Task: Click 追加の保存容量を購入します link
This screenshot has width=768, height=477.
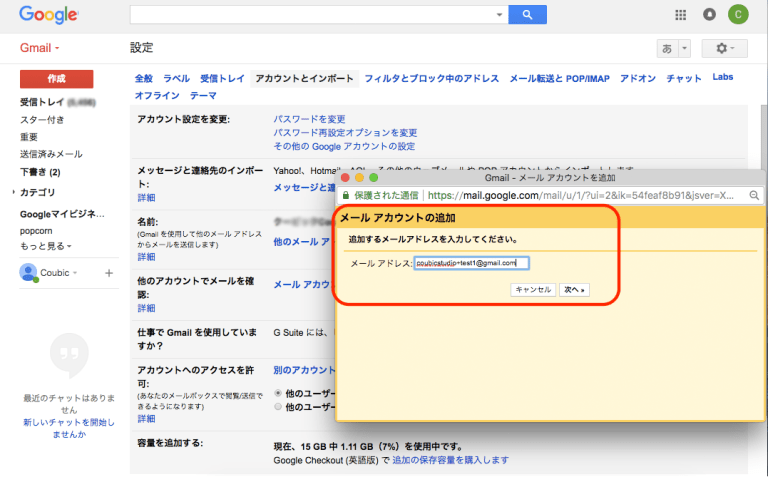Action: pos(450,460)
